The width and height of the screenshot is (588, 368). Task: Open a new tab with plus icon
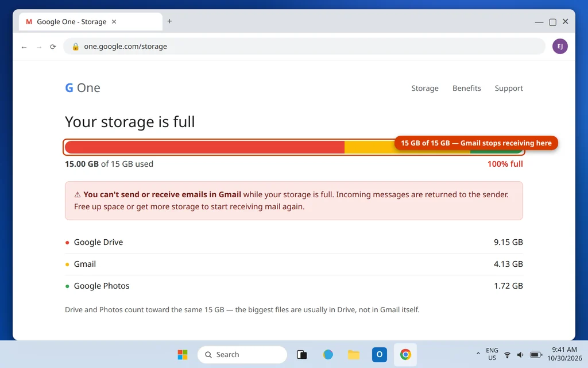click(169, 21)
